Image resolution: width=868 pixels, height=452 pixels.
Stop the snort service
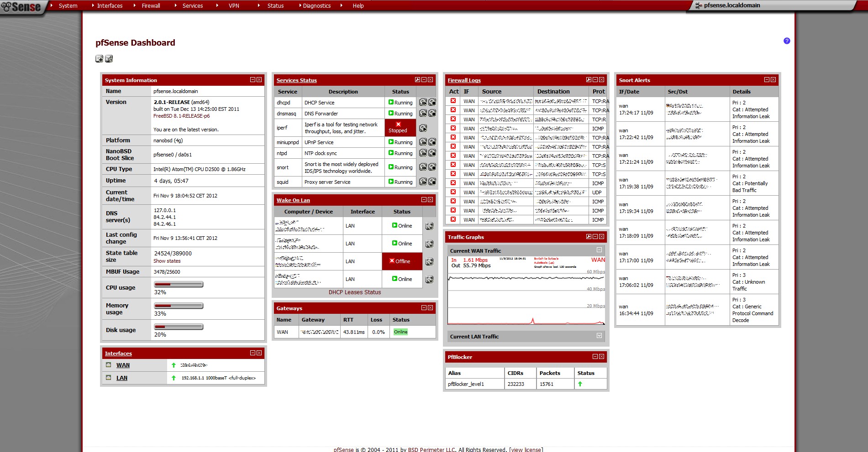point(432,167)
